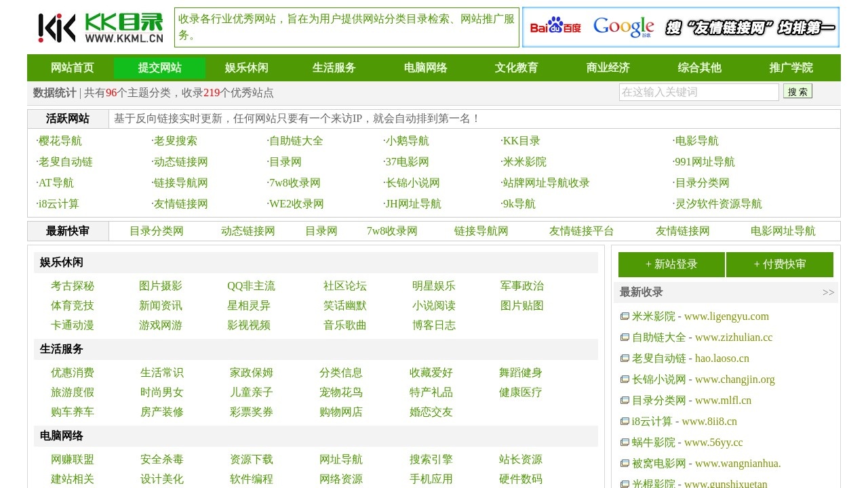The image size is (868, 488).
Task: Click the + 付费快审 button
Action: coord(780,264)
